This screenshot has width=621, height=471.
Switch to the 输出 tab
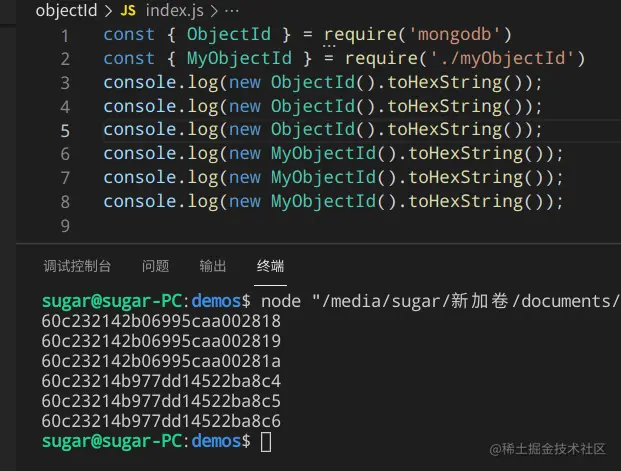coord(213,266)
